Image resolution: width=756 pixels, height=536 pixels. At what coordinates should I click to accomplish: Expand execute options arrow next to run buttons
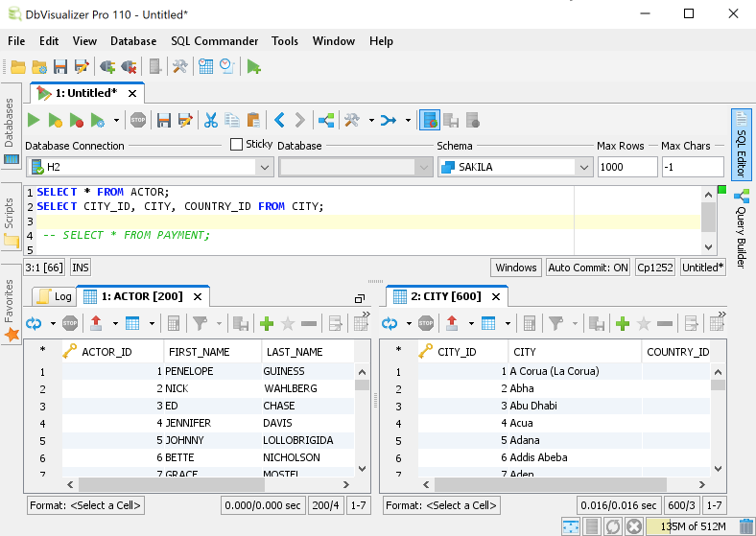coord(116,120)
